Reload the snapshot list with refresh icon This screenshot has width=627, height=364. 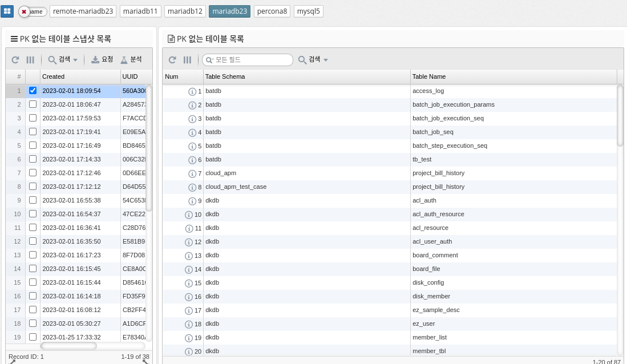(15, 60)
